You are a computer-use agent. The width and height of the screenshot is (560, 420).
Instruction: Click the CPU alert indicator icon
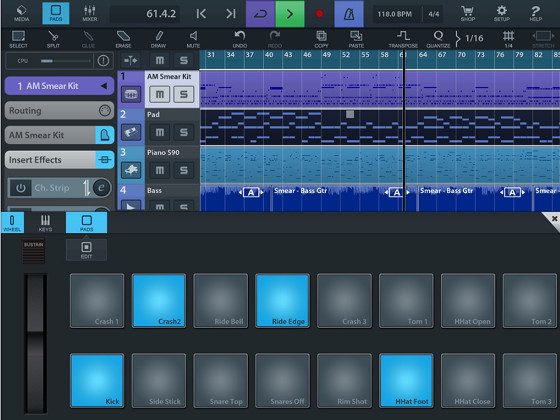pyautogui.click(x=103, y=61)
